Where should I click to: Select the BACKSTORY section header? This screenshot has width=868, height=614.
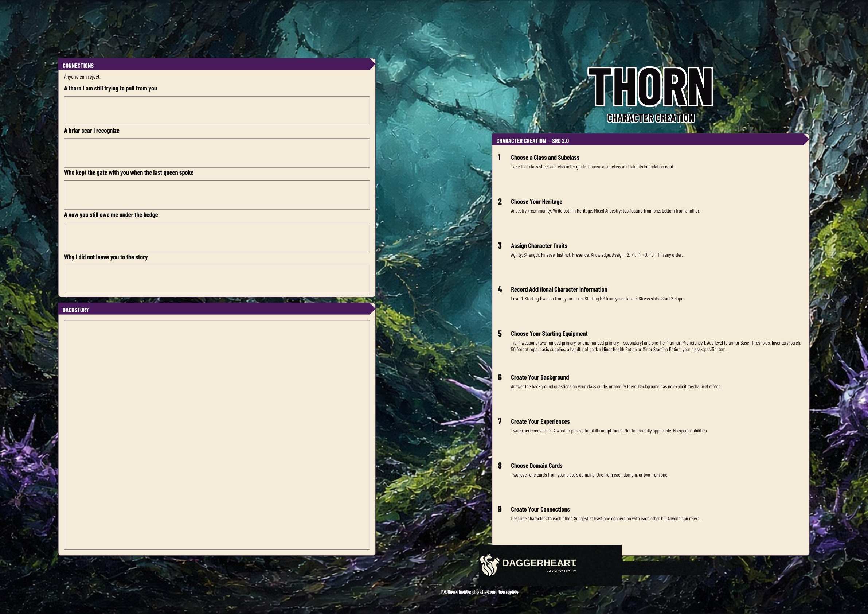click(216, 309)
